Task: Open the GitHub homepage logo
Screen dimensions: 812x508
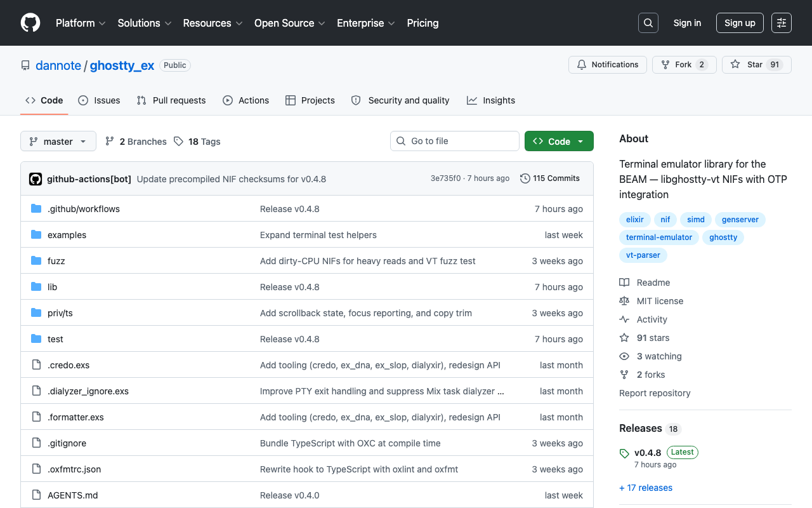Action: click(x=30, y=23)
